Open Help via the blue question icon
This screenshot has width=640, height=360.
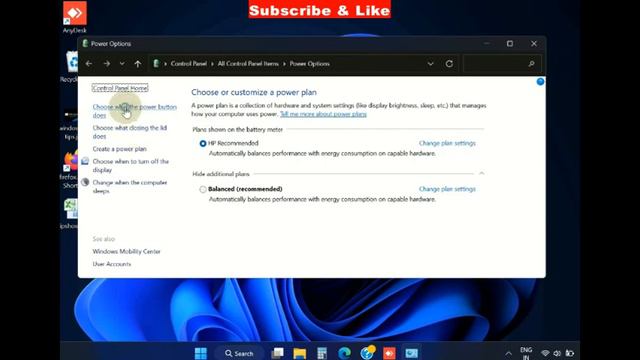(540, 82)
